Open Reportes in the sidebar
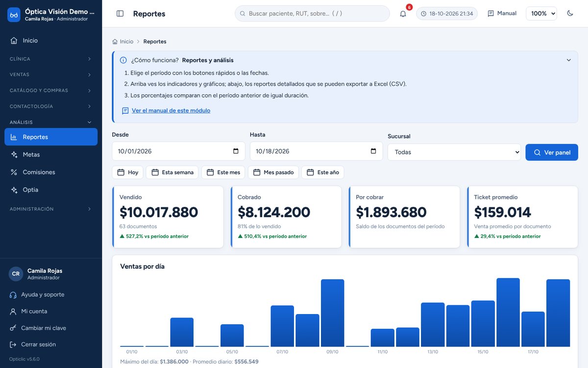The height and width of the screenshot is (368, 588). coord(51,137)
